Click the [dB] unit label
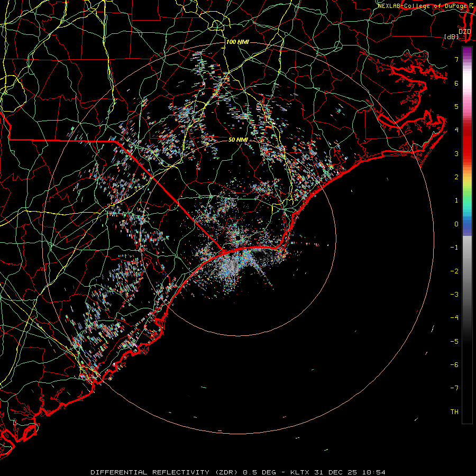476x476 pixels. [452, 36]
